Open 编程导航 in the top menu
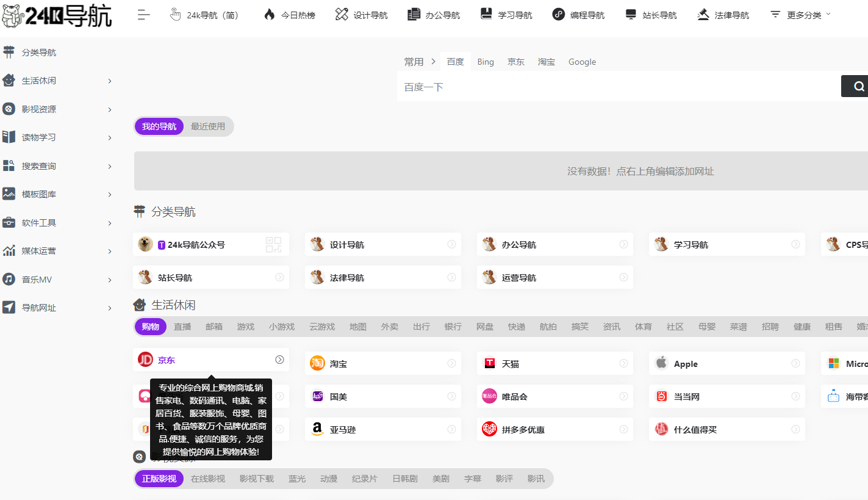Screen dimensions: 868x500 coord(578,15)
